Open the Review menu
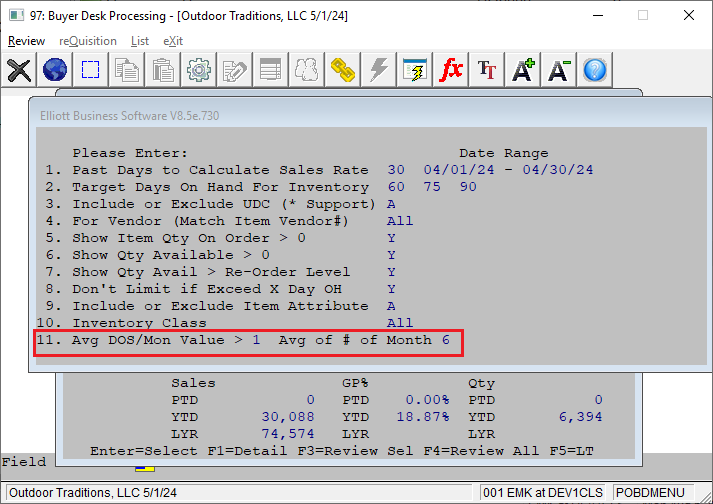 tap(26, 41)
